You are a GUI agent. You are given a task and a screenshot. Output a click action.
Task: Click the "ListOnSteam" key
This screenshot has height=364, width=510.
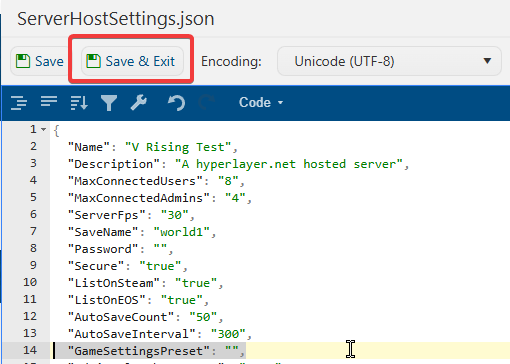(x=114, y=283)
